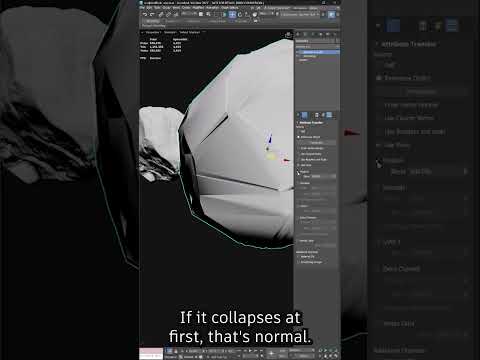This screenshot has width=480, height=360.
Task: Open the Utilities command panel tab
Action: 335,34
